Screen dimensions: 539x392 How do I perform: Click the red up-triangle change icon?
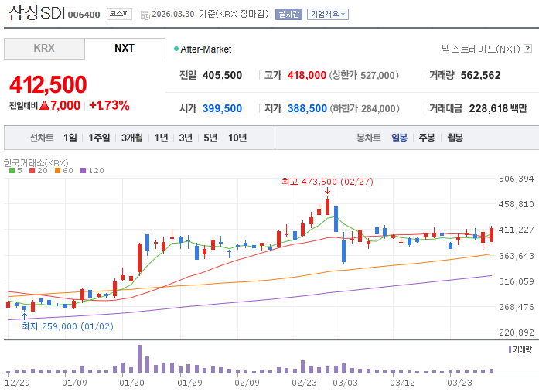click(x=45, y=105)
